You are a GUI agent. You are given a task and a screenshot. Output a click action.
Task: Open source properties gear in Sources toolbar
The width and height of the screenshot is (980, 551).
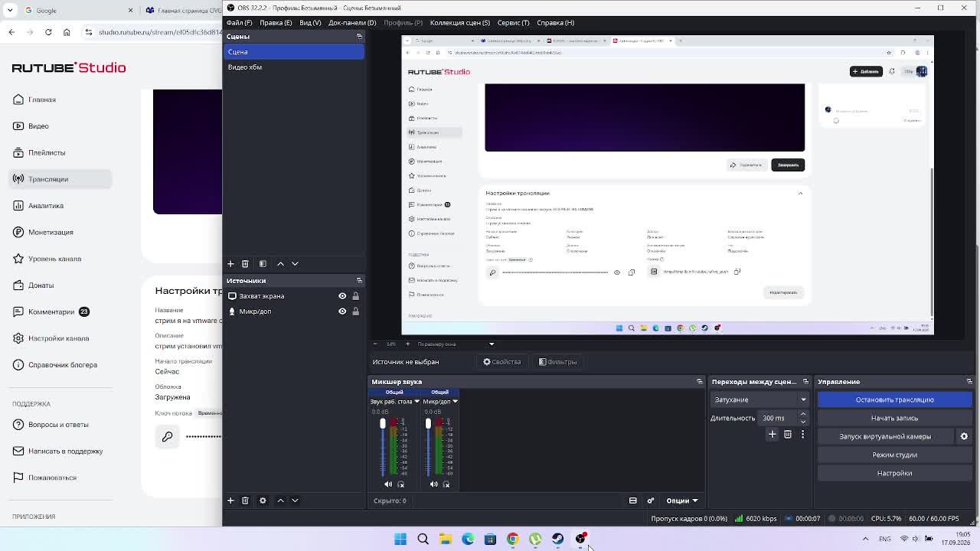click(263, 500)
